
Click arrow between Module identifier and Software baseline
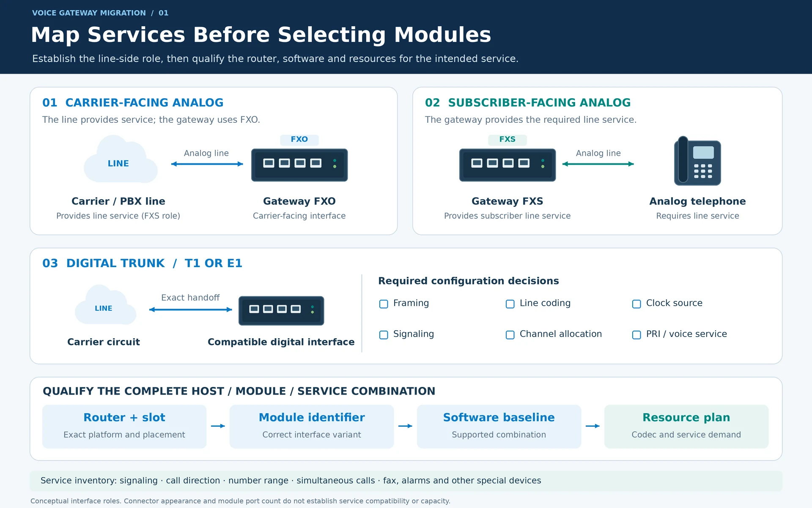405,426
